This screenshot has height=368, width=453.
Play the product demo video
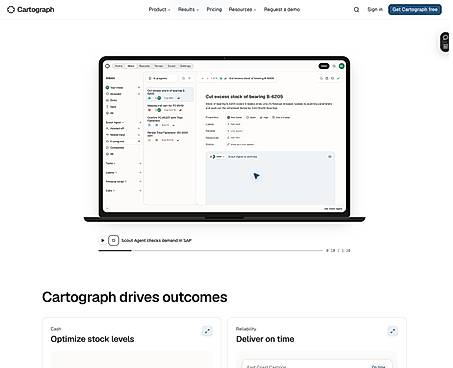pos(102,240)
